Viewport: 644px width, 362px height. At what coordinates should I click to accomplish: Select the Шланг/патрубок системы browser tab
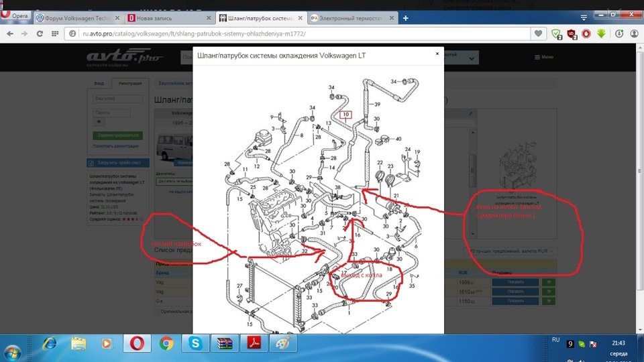pos(261,18)
